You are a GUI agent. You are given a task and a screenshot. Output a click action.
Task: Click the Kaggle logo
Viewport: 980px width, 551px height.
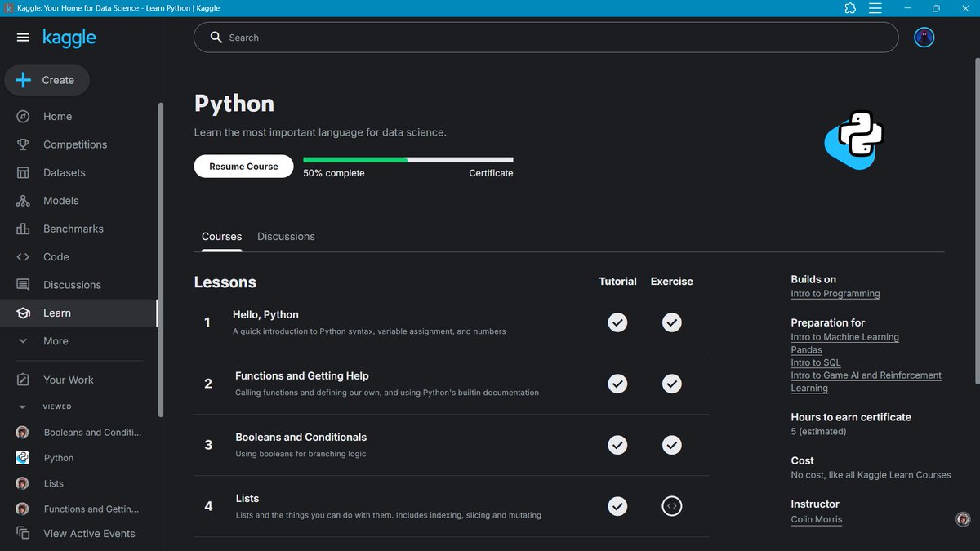pos(69,38)
